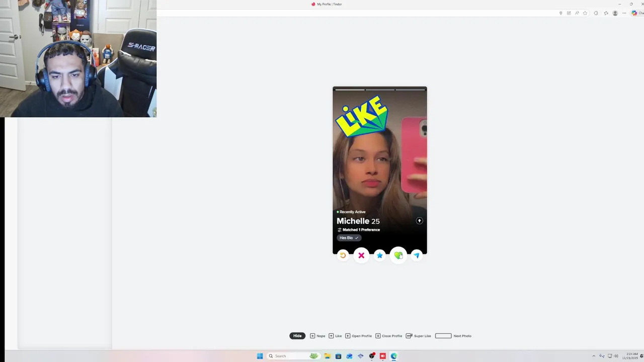Click the right arrow key icon beside Like
The height and width of the screenshot is (362, 644).
tap(331, 336)
